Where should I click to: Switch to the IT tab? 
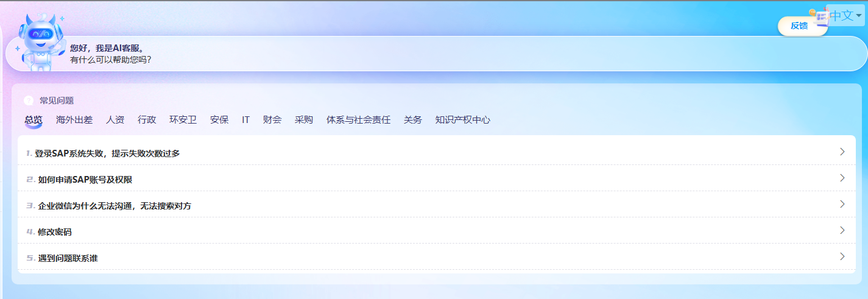tap(245, 120)
